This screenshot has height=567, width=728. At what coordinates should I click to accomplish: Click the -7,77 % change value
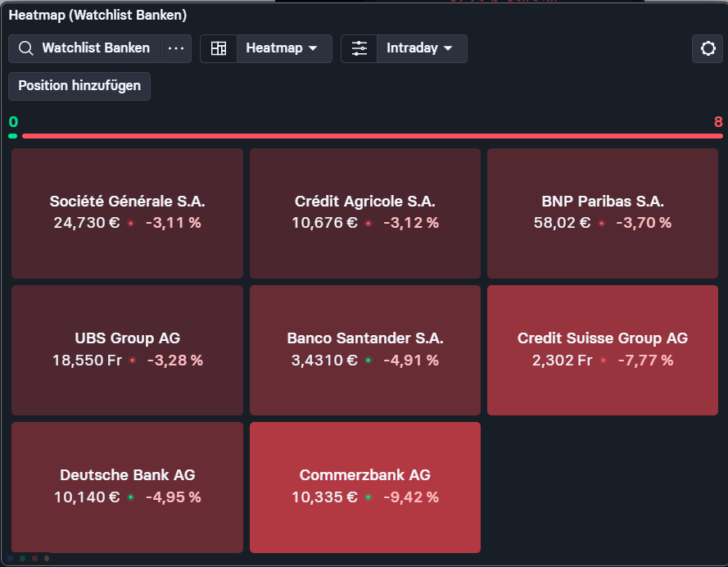(645, 361)
